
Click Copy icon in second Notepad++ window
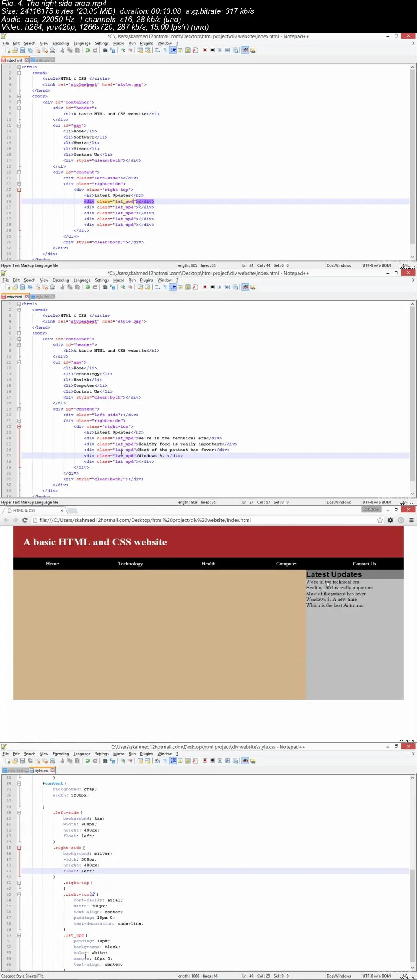(x=70, y=287)
